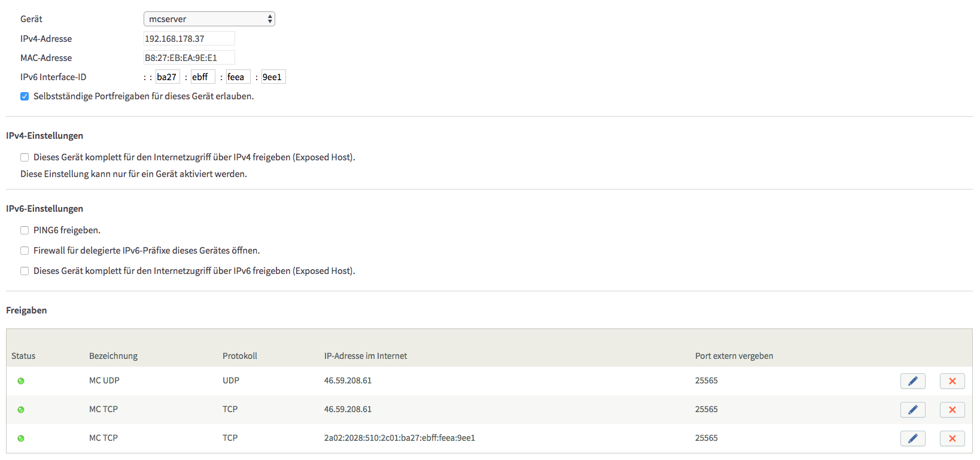
Task: Delete the IPv6 MC TCP share
Action: click(x=952, y=438)
